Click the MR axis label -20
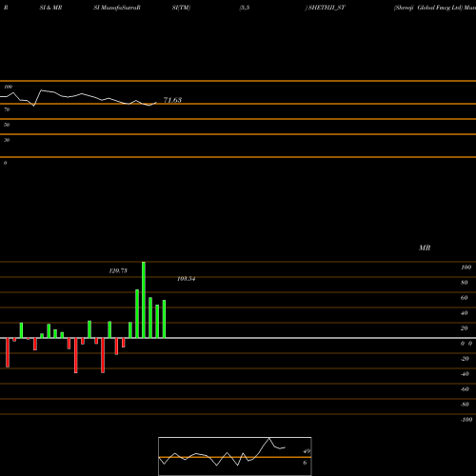The width and height of the screenshot is (476, 476). pos(465,359)
